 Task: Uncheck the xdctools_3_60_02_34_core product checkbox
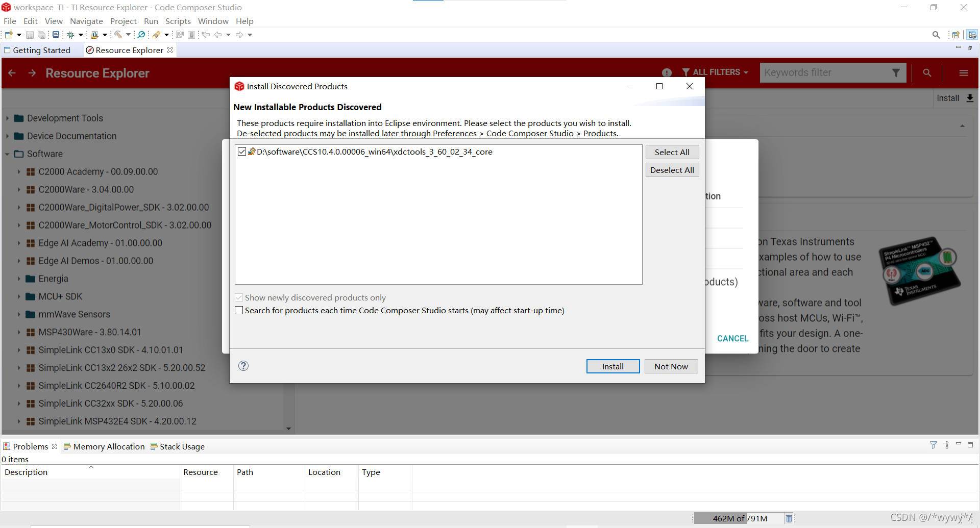(242, 152)
